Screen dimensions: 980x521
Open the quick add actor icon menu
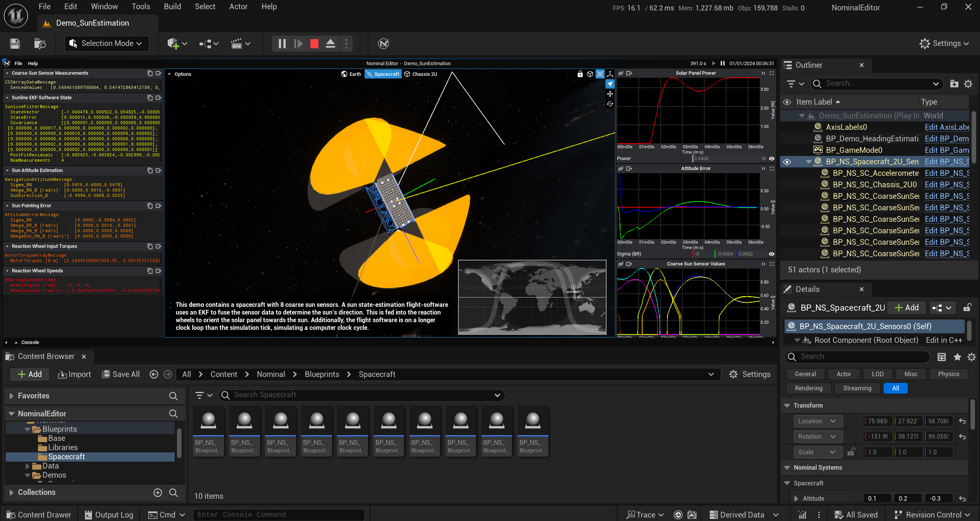coord(177,44)
